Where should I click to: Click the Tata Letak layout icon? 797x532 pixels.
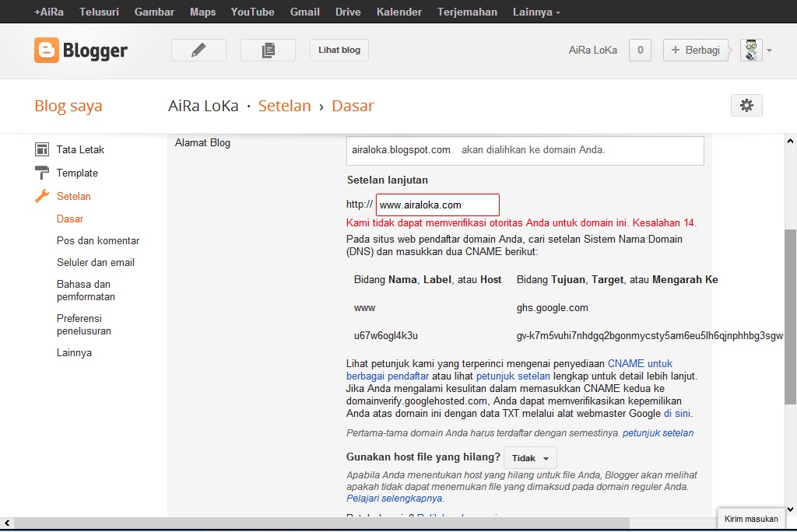tap(42, 149)
